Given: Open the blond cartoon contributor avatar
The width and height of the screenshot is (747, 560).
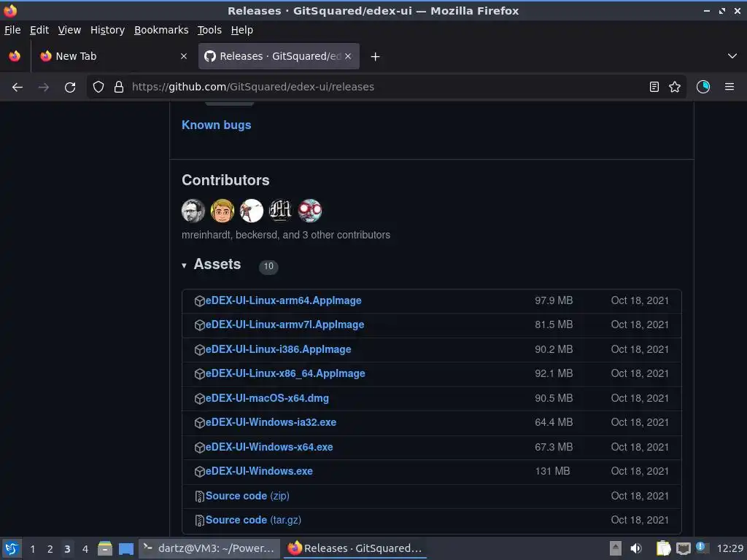Looking at the screenshot, I should click(222, 211).
